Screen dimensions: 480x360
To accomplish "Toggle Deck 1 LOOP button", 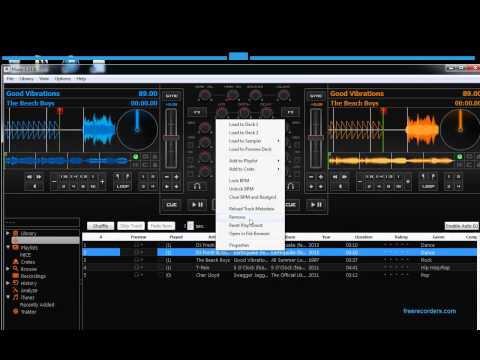I will (x=122, y=186).
